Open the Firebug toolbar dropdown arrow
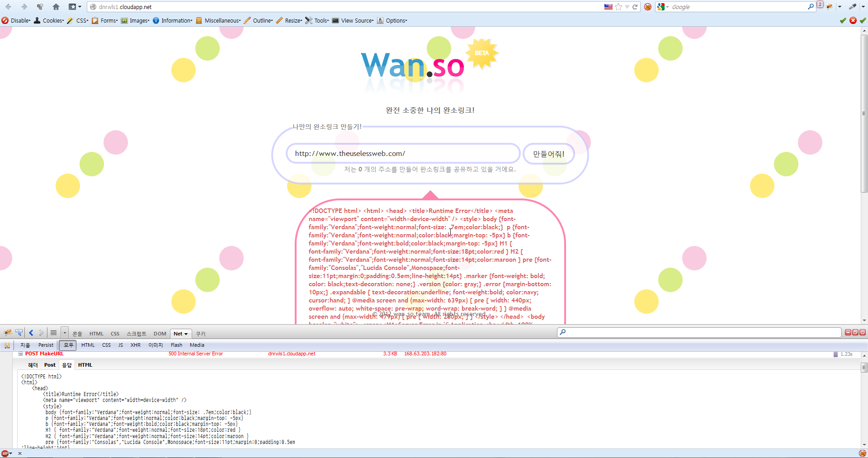 pyautogui.click(x=840, y=7)
